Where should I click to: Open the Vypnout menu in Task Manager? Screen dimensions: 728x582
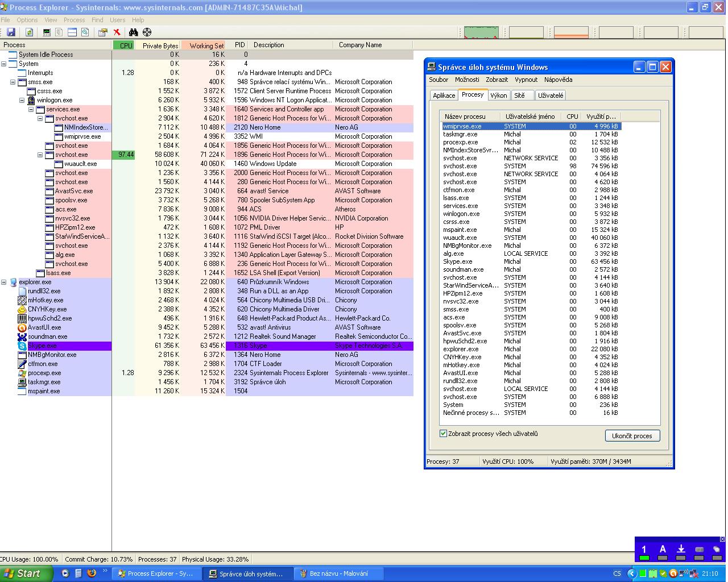tap(526, 80)
